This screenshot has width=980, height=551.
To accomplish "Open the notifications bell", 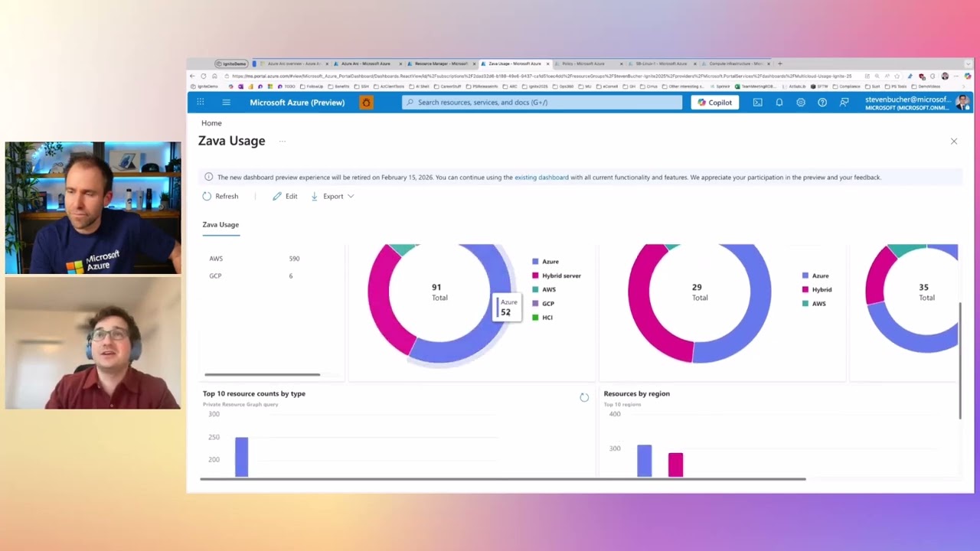I will [779, 103].
